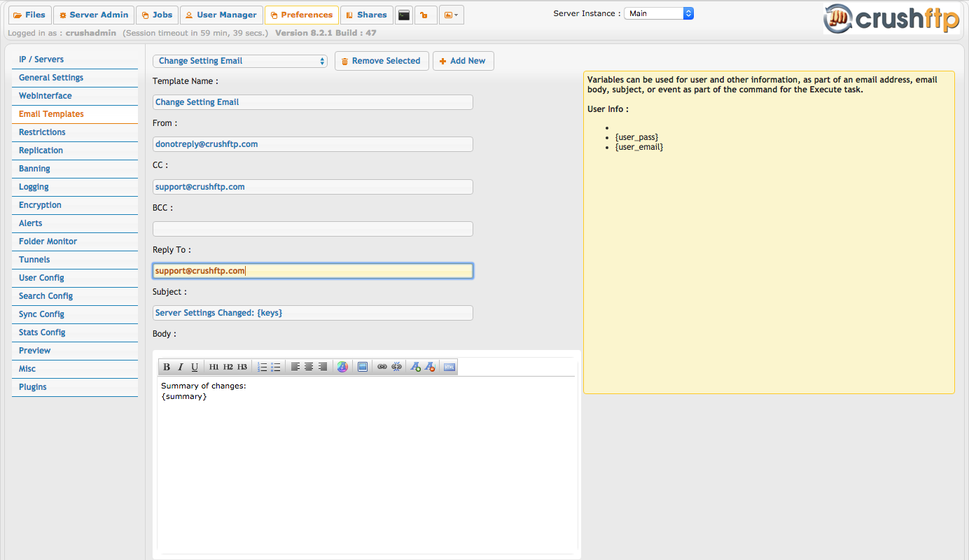The width and height of the screenshot is (969, 560).
Task: Open the Server Instance dropdown
Action: (659, 13)
